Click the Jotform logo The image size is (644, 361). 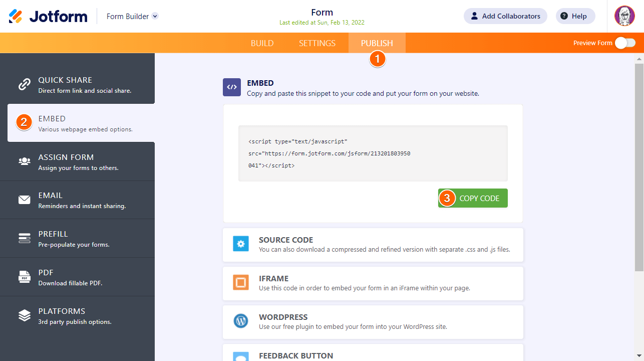coord(48,16)
